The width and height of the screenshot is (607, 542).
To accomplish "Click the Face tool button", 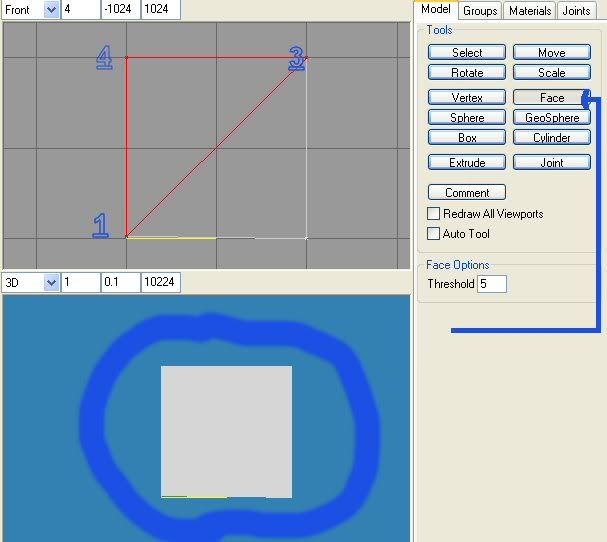I will coord(552,97).
